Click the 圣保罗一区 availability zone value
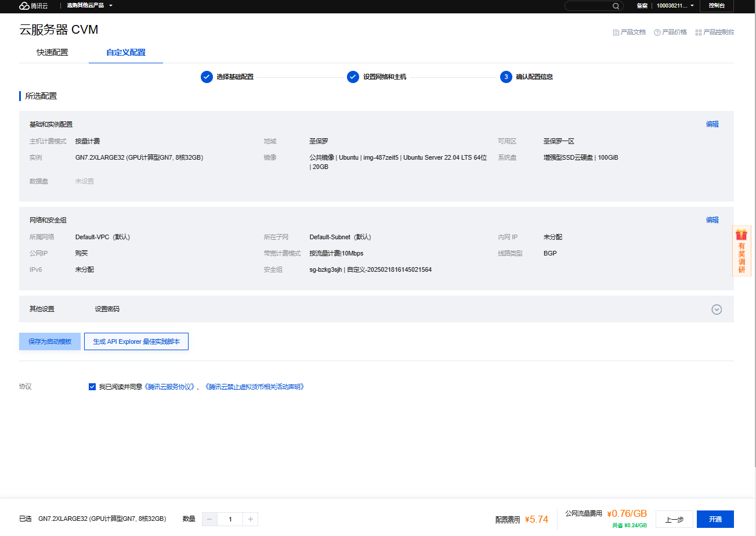Image resolution: width=756 pixels, height=536 pixels. pos(559,141)
